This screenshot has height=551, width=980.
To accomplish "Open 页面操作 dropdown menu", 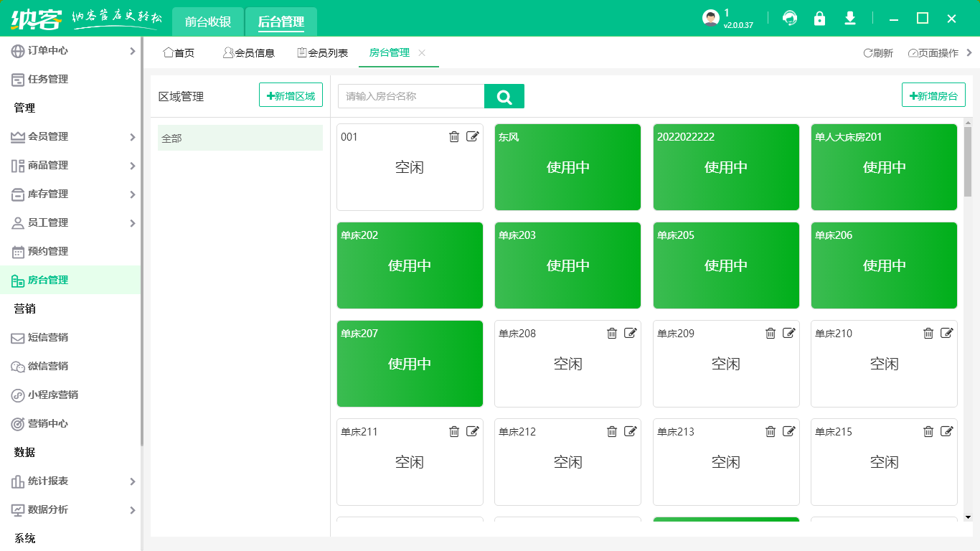I will pos(933,53).
